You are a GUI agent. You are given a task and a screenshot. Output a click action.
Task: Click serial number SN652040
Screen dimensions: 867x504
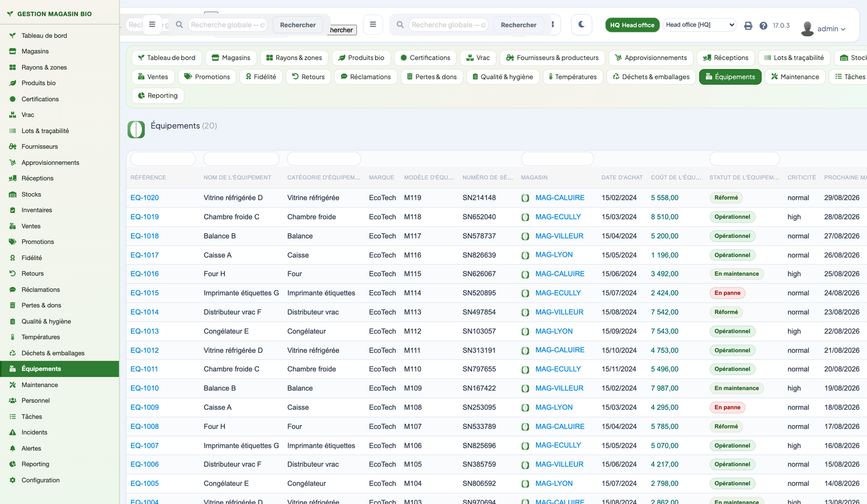[x=479, y=217]
